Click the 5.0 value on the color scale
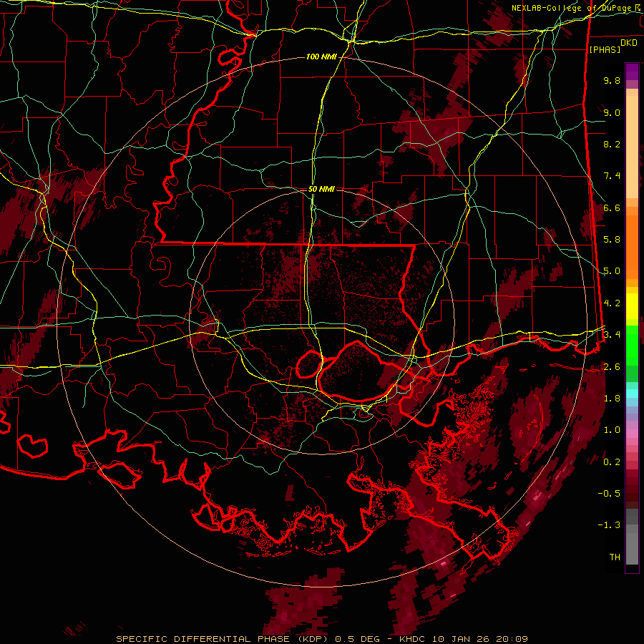644x644 pixels. [612, 271]
